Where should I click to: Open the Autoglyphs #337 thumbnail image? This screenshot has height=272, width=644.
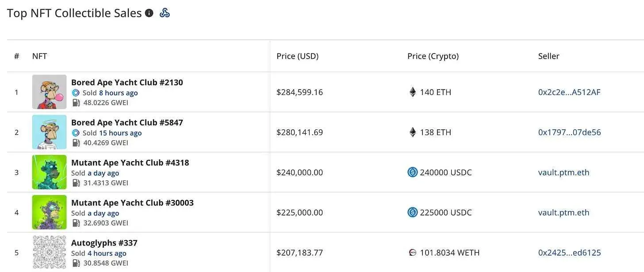[x=49, y=252]
